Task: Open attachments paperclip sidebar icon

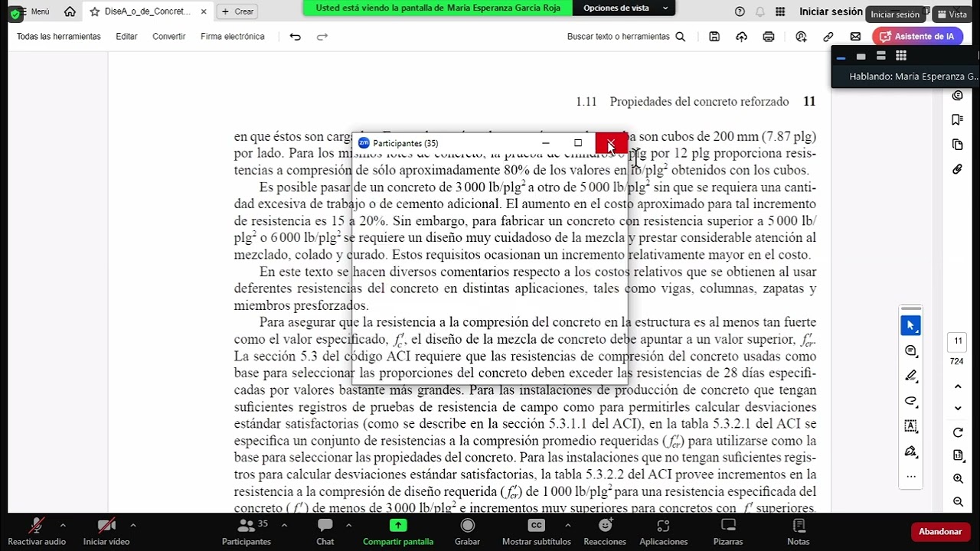Action: tap(957, 169)
